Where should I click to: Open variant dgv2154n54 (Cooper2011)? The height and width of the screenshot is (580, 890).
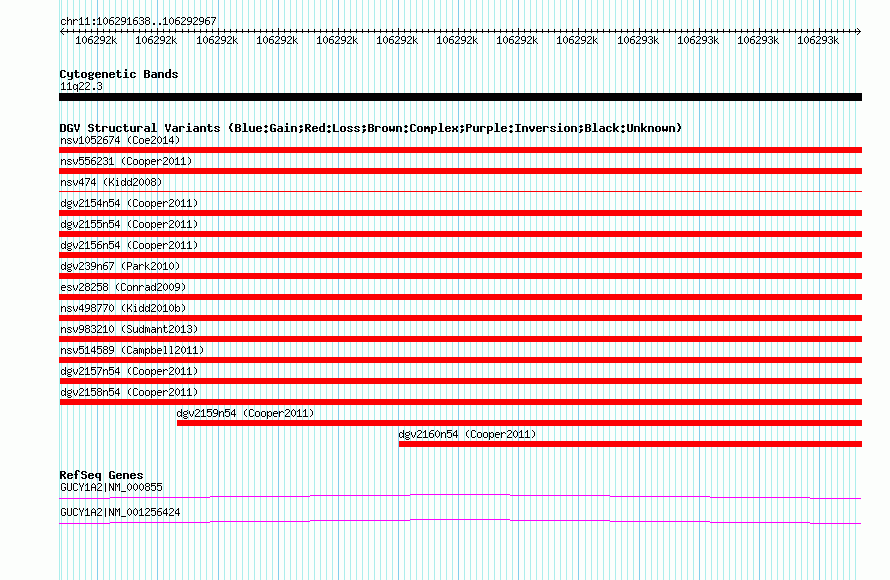pos(129,203)
